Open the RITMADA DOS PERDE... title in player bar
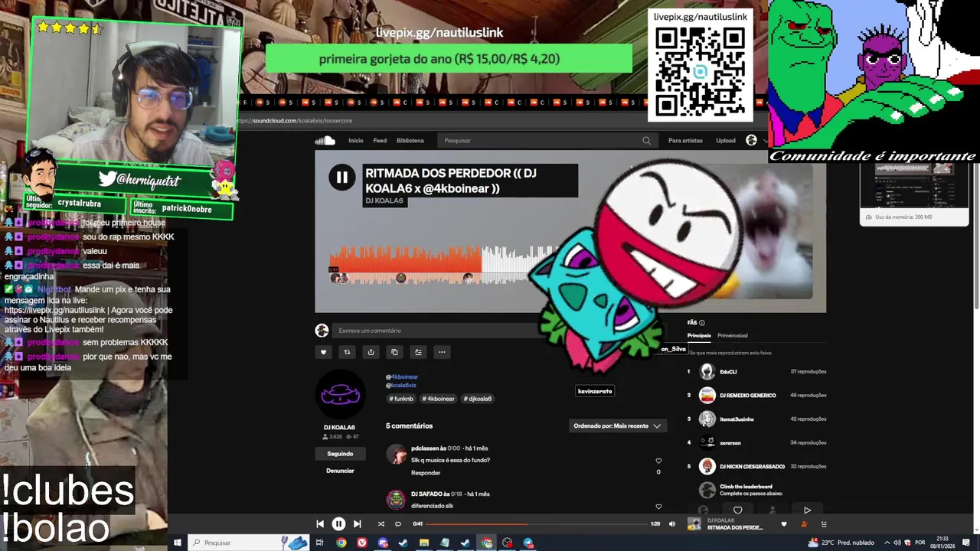 (x=734, y=528)
